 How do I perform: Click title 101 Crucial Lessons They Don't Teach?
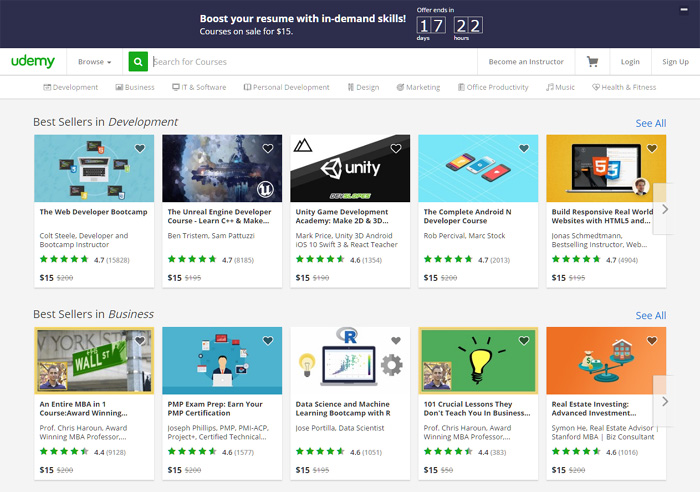pos(477,409)
